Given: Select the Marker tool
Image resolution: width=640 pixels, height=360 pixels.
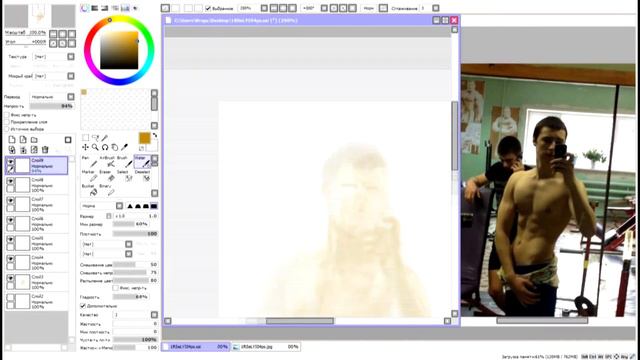Looking at the screenshot, I should 90,176.
